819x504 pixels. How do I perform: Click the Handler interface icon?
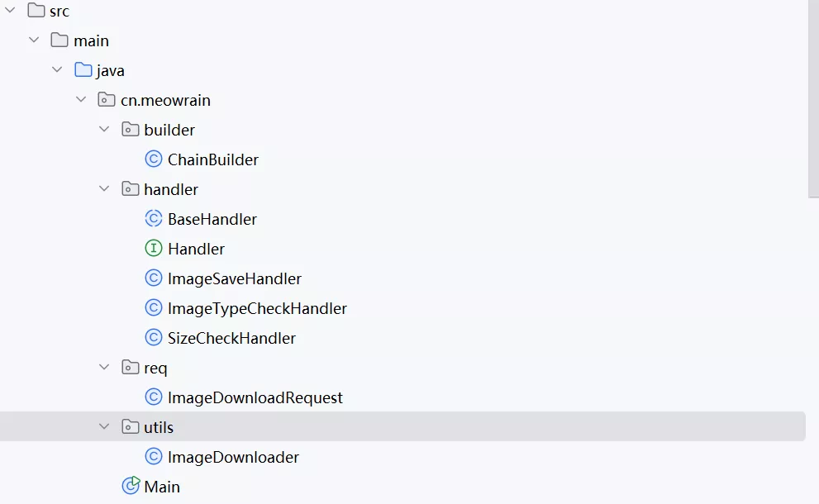[x=153, y=249]
